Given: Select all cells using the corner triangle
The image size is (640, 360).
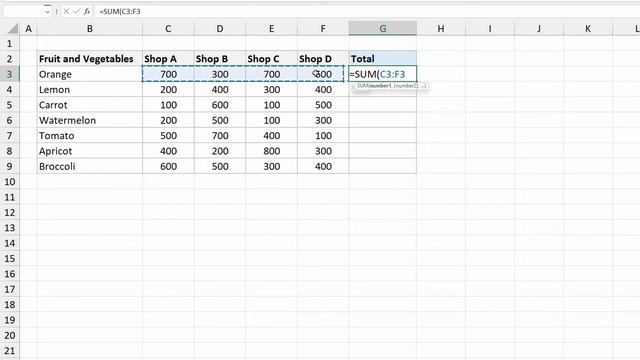Looking at the screenshot, I should coord(13,29).
